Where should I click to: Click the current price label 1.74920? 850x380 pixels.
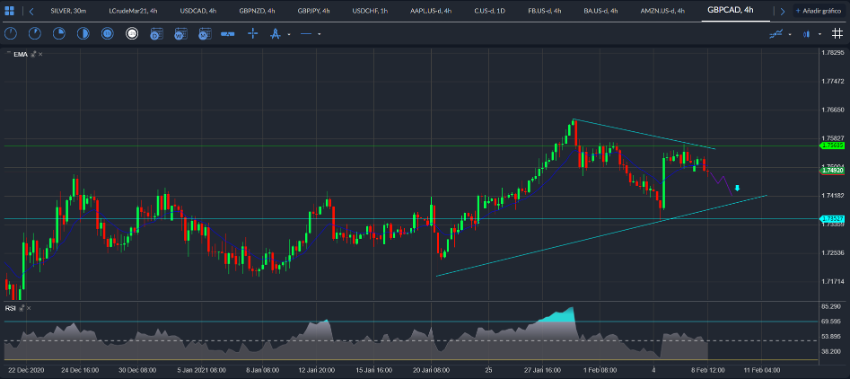833,170
